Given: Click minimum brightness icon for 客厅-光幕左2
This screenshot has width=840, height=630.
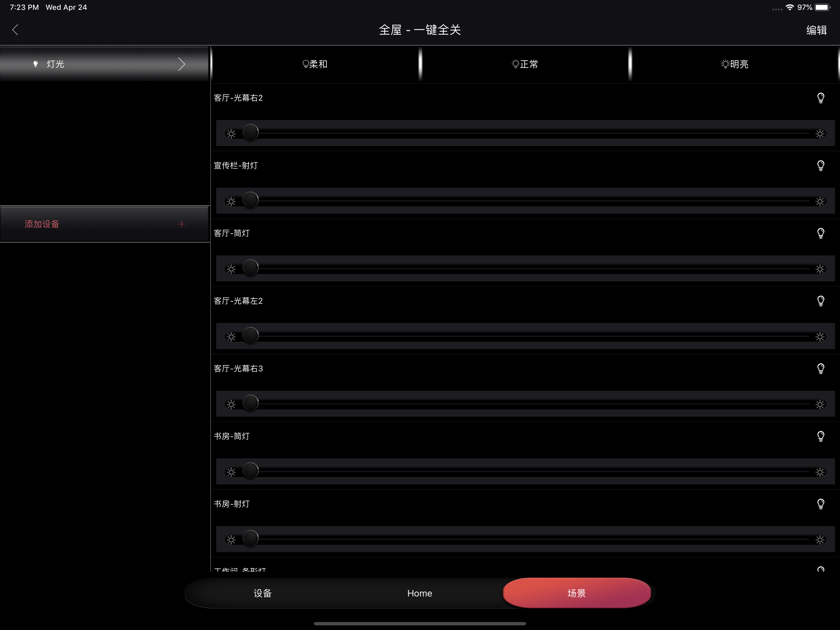Looking at the screenshot, I should pos(231,337).
